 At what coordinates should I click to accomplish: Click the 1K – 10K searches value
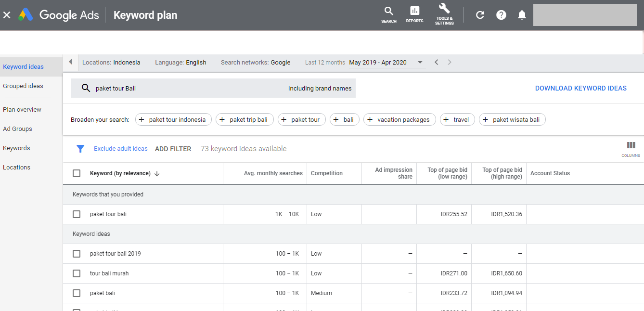click(x=287, y=214)
